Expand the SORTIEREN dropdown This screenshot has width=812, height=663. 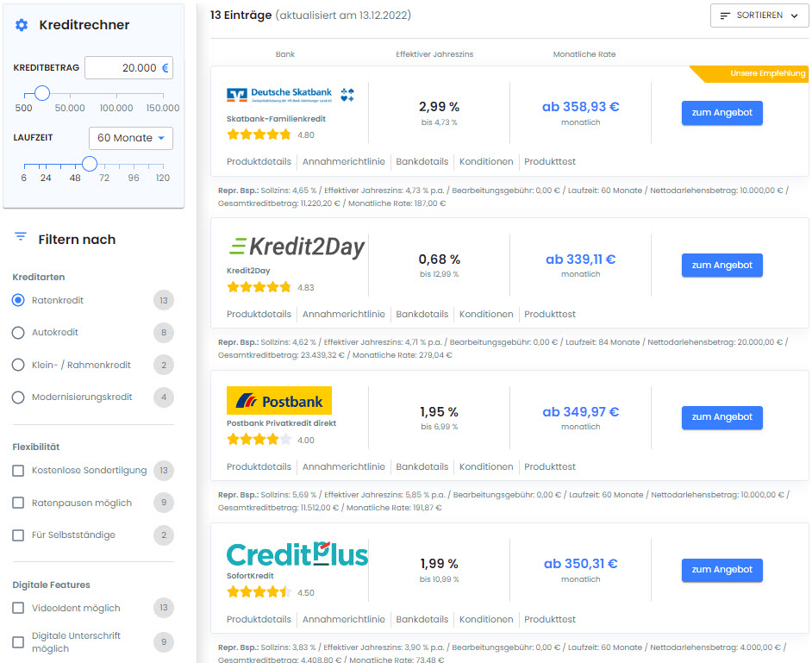tap(759, 16)
